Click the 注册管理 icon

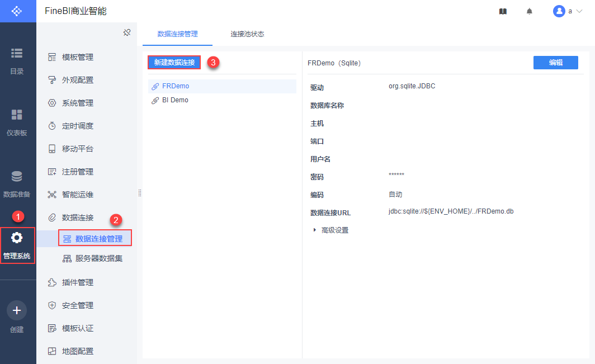(x=52, y=172)
